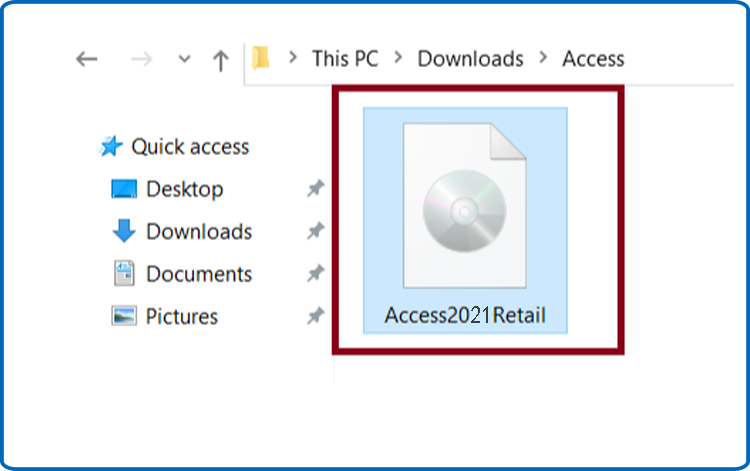Expand the chevron after This PC
Image resolution: width=750 pixels, height=471 pixels.
398,58
